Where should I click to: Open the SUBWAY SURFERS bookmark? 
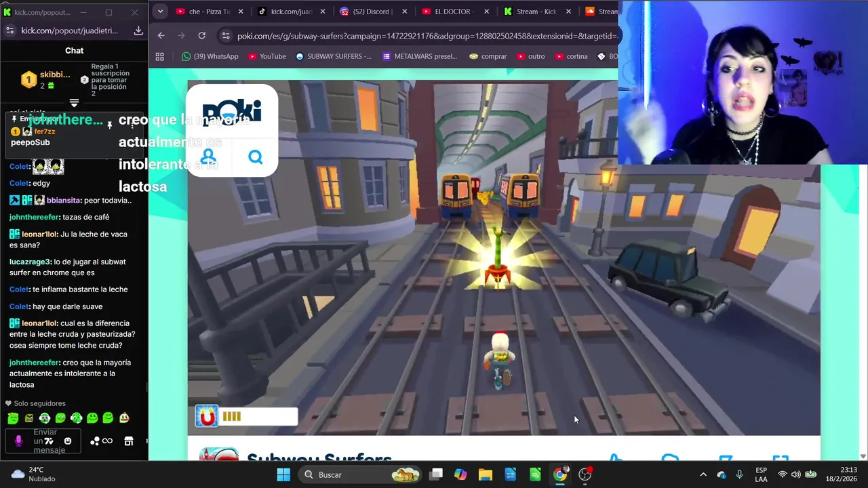point(334,56)
